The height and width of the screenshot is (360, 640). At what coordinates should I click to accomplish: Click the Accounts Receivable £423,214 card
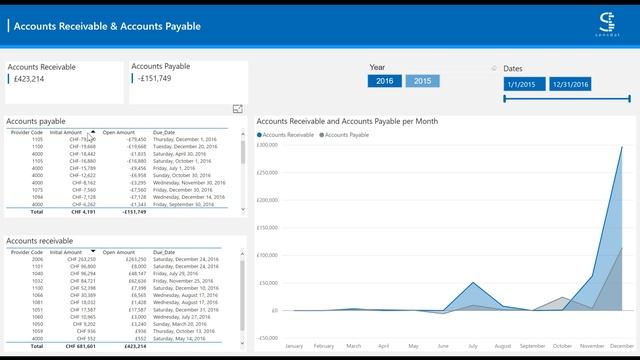coord(64,82)
